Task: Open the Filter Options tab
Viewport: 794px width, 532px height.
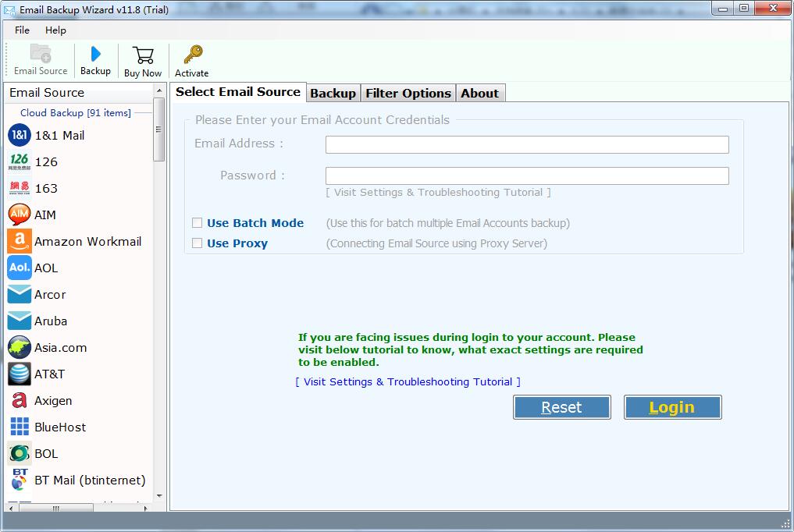Action: tap(408, 93)
